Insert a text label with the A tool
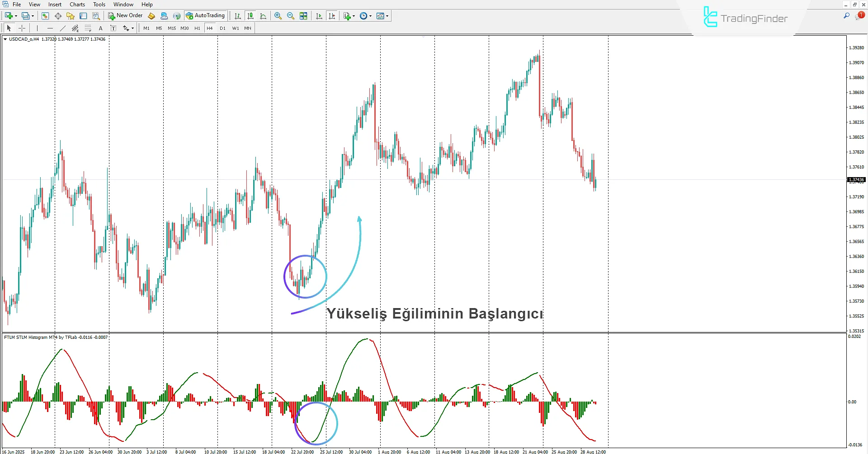Viewport: 868px width, 454px height. click(100, 28)
